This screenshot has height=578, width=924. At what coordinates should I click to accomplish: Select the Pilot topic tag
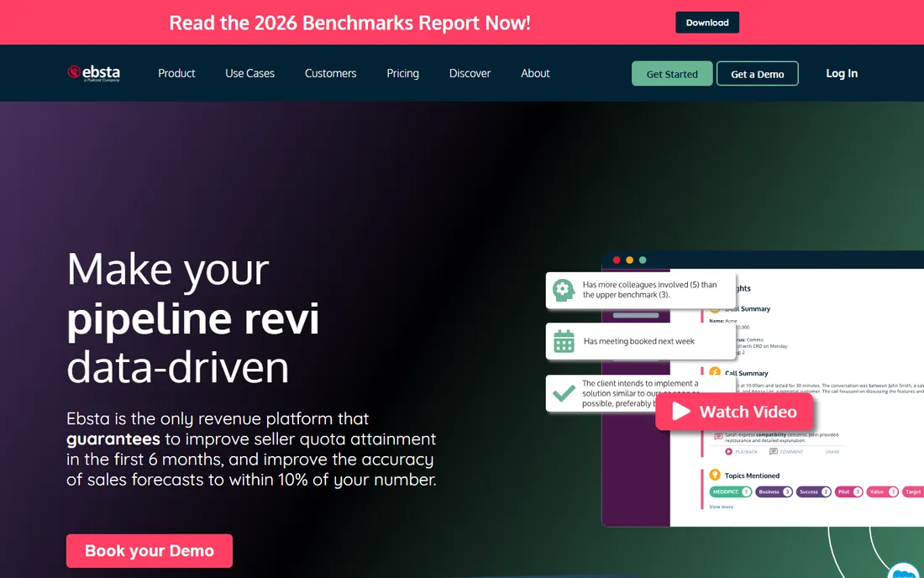849,491
